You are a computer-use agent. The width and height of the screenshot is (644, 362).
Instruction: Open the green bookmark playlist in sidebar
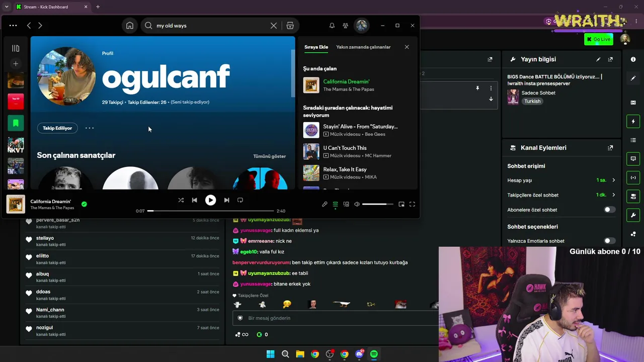coord(16,123)
